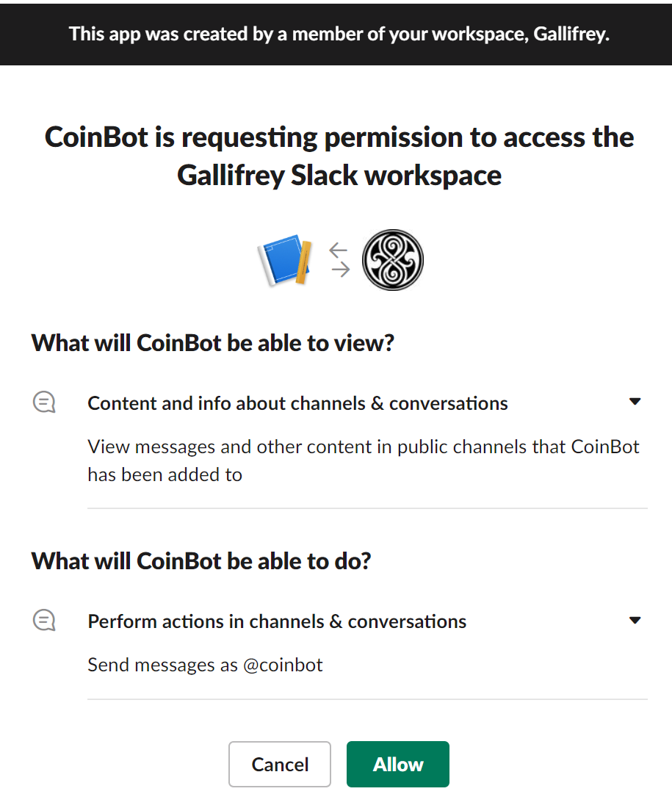
Task: Click the yellow ruler on the app icon
Action: point(303,262)
